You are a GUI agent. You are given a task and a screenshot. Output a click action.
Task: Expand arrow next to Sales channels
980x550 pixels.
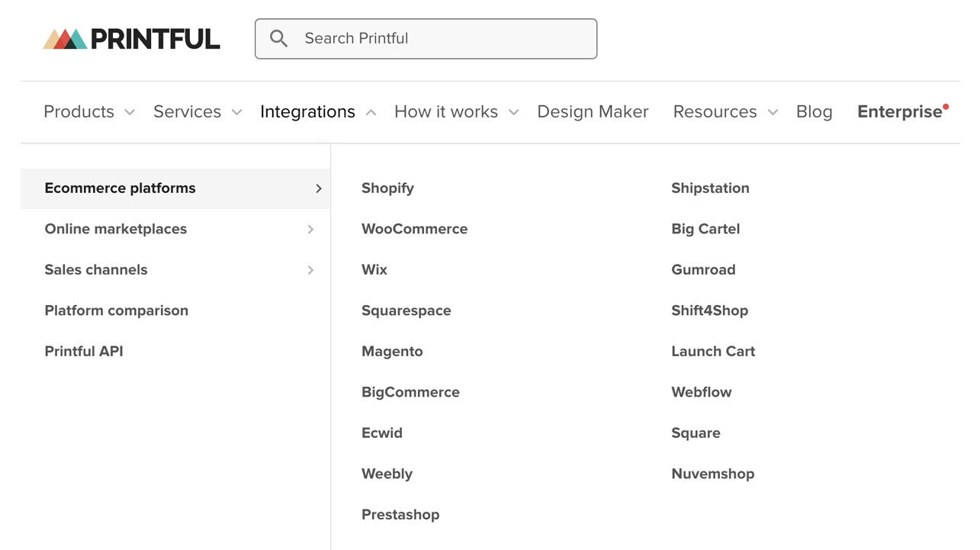coord(310,270)
